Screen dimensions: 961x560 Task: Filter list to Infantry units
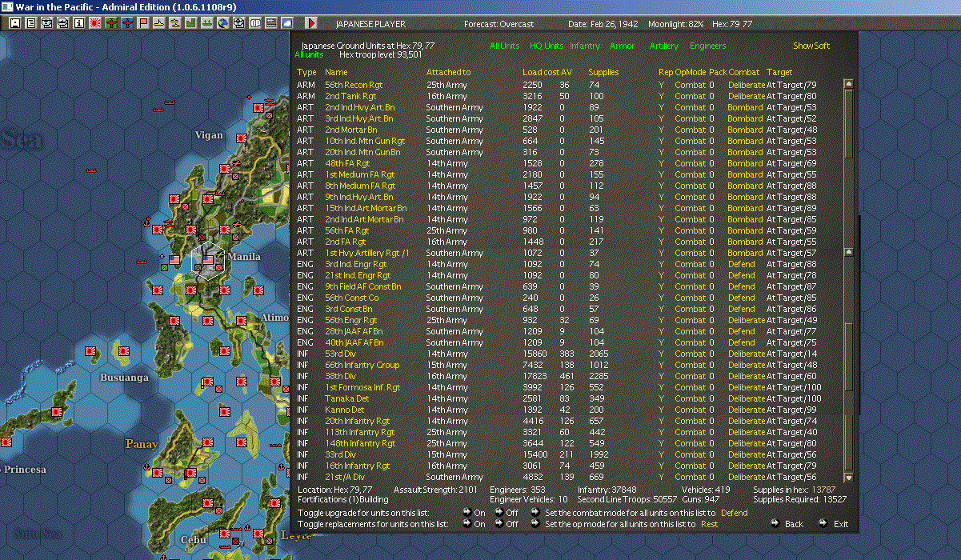coord(585,46)
